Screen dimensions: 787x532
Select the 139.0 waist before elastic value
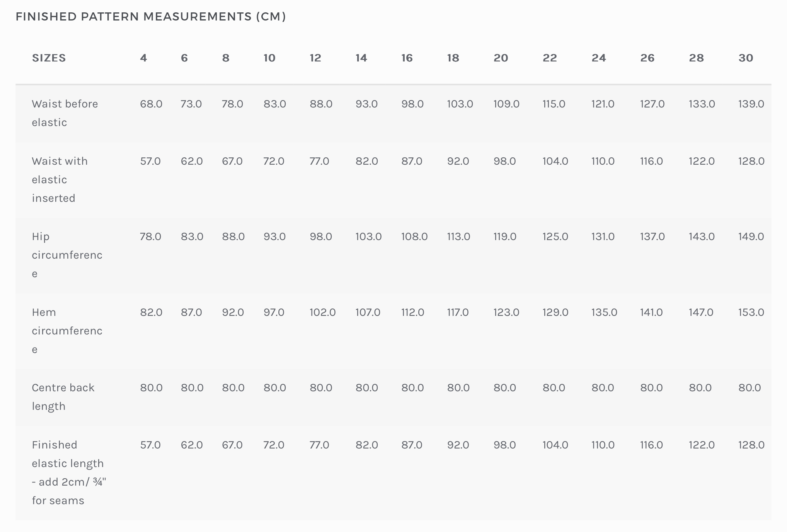[x=751, y=104]
